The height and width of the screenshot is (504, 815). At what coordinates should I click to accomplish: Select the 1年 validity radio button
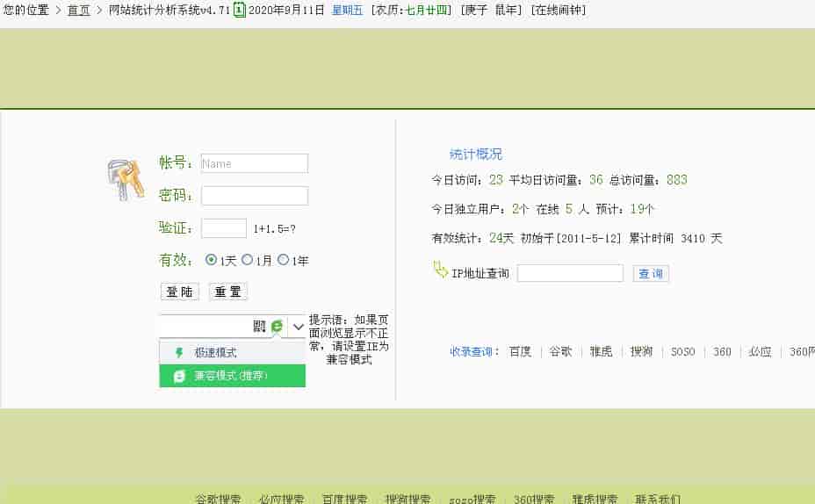click(284, 260)
